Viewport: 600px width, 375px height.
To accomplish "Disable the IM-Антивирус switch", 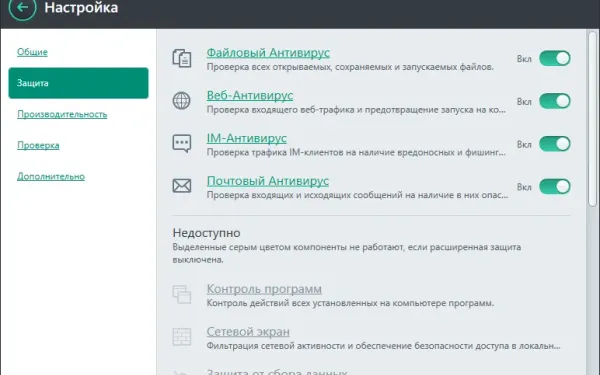I will tap(555, 144).
